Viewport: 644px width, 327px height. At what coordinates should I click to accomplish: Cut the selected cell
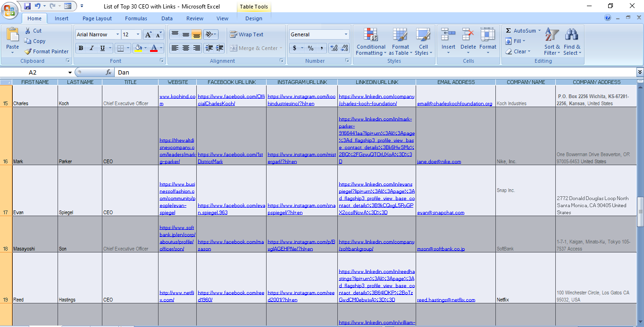click(x=33, y=31)
